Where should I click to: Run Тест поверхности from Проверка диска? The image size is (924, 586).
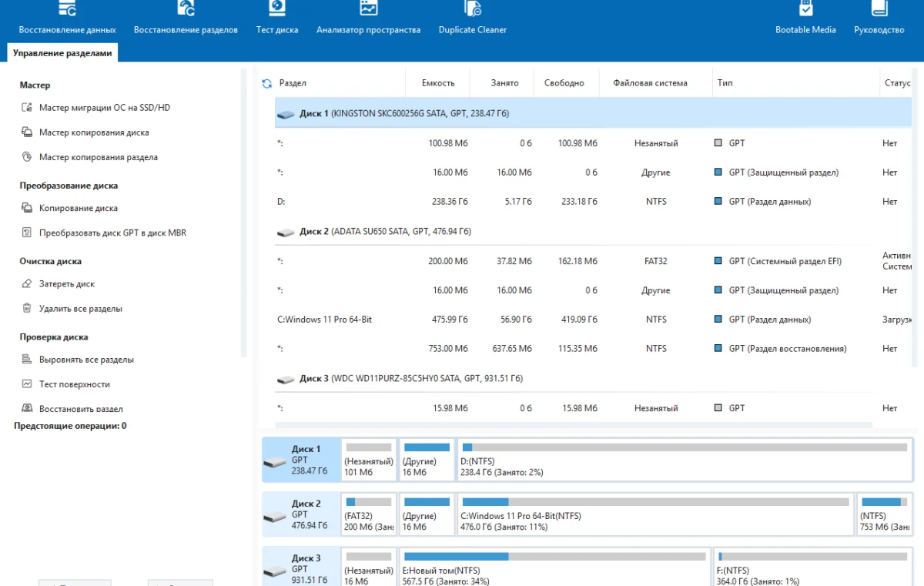(74, 384)
